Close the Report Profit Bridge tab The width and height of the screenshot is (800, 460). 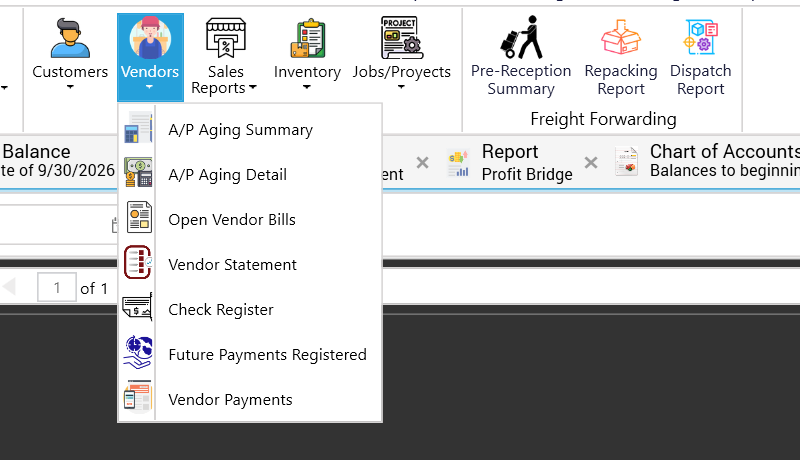click(x=591, y=163)
